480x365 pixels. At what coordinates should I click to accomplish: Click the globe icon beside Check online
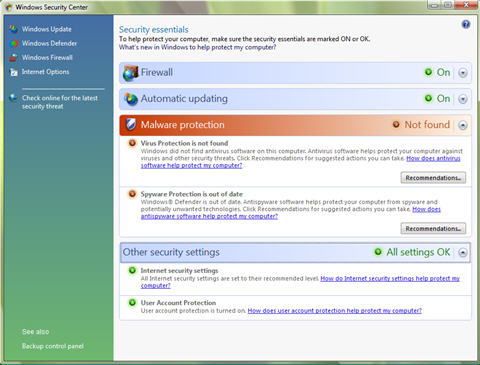[x=14, y=98]
